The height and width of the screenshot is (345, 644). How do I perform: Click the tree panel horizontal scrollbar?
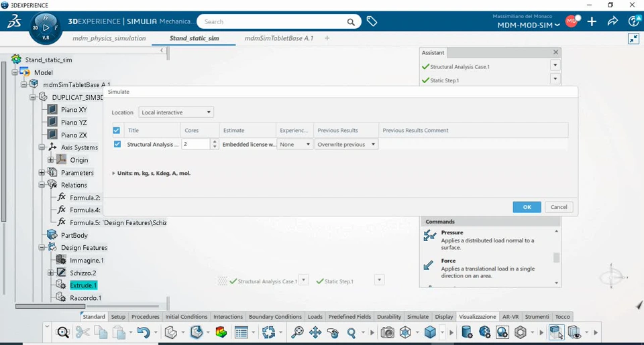[50, 306]
